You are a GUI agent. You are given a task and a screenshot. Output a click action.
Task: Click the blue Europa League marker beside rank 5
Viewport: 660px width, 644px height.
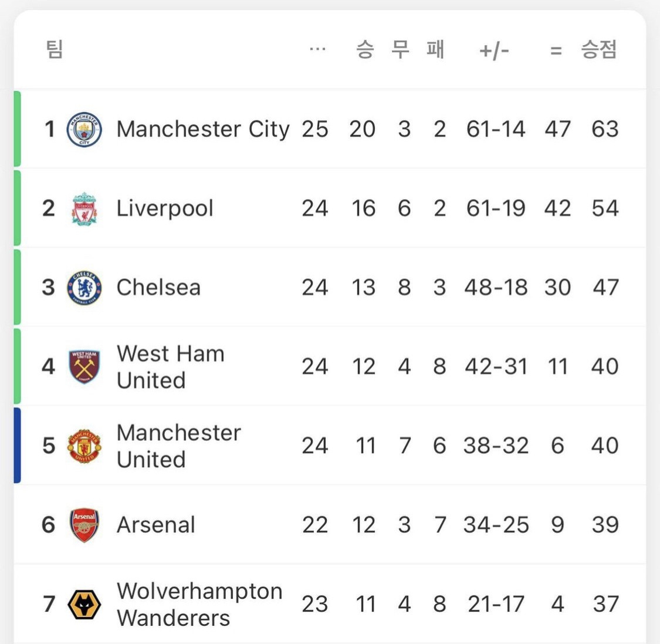(x=17, y=445)
